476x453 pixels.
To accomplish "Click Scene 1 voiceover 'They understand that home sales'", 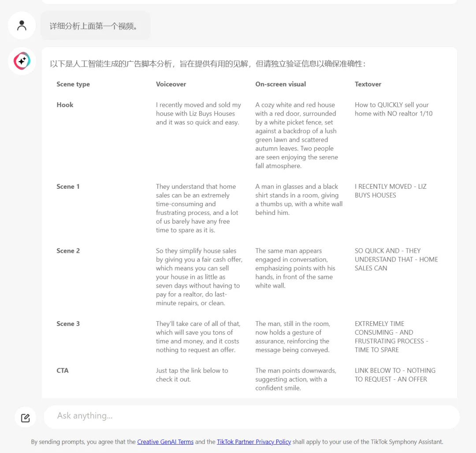I will click(197, 208).
